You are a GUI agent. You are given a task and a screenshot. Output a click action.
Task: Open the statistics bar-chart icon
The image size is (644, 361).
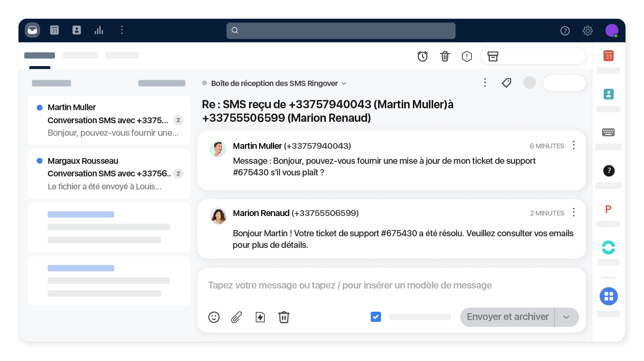tap(99, 30)
